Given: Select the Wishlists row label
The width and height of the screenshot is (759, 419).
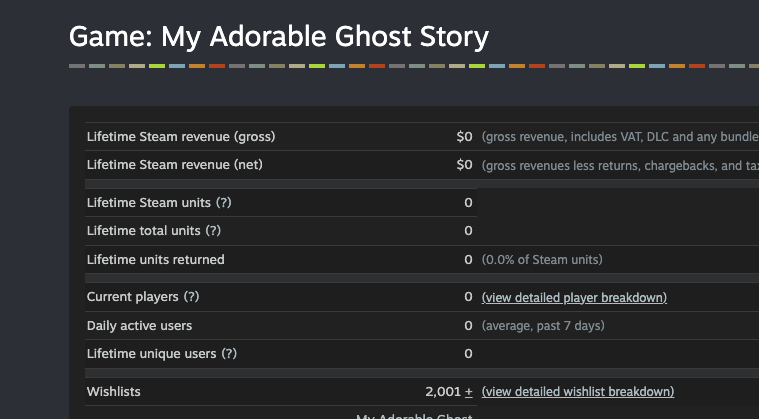Looking at the screenshot, I should [x=114, y=391].
